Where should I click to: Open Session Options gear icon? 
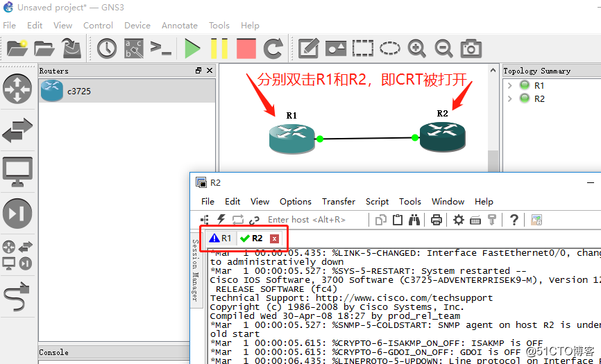[x=458, y=220]
